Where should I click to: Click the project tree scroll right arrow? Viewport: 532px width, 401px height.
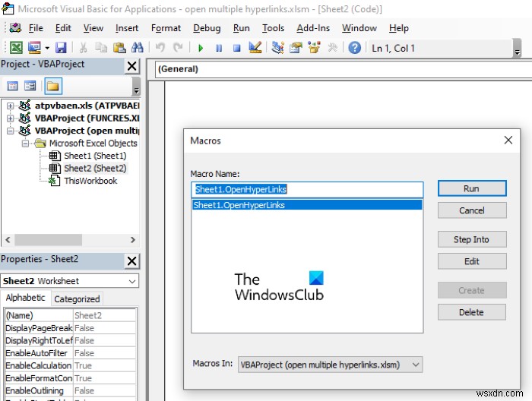[x=133, y=240]
